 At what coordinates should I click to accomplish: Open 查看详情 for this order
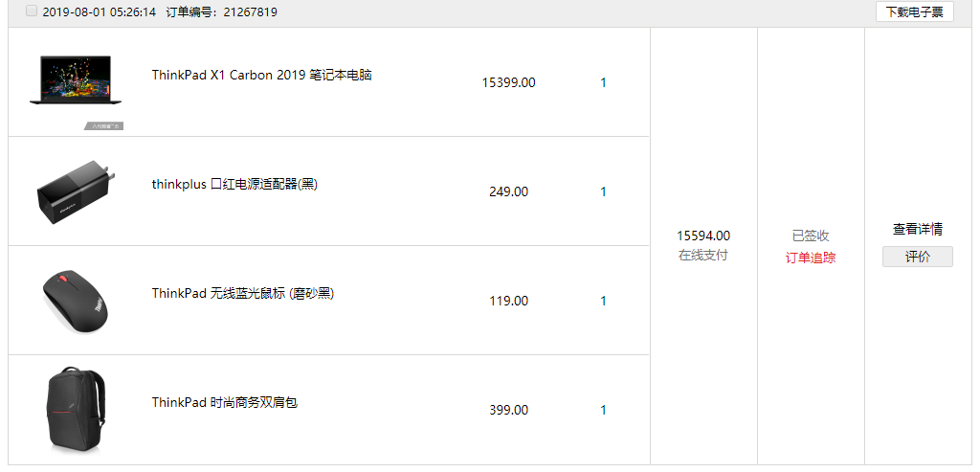(918, 230)
